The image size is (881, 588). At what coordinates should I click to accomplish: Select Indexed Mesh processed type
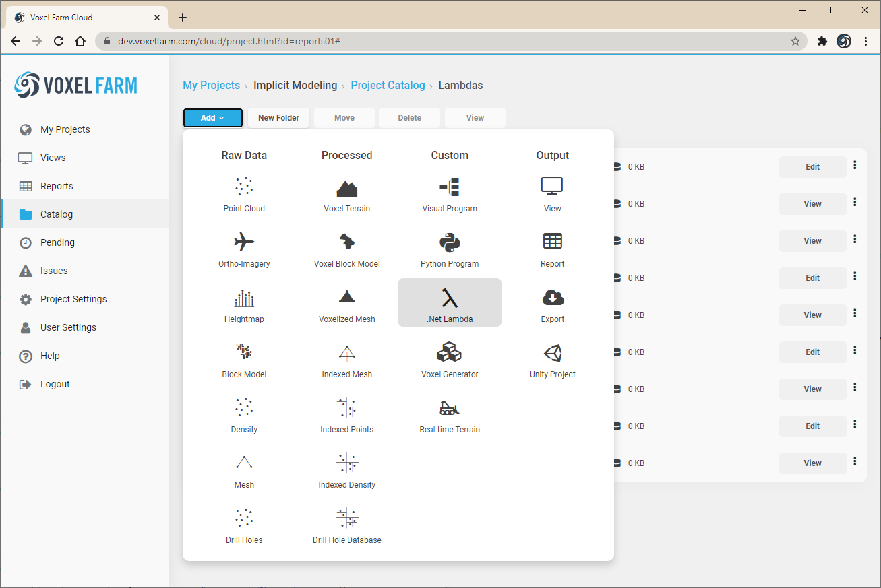pos(347,361)
